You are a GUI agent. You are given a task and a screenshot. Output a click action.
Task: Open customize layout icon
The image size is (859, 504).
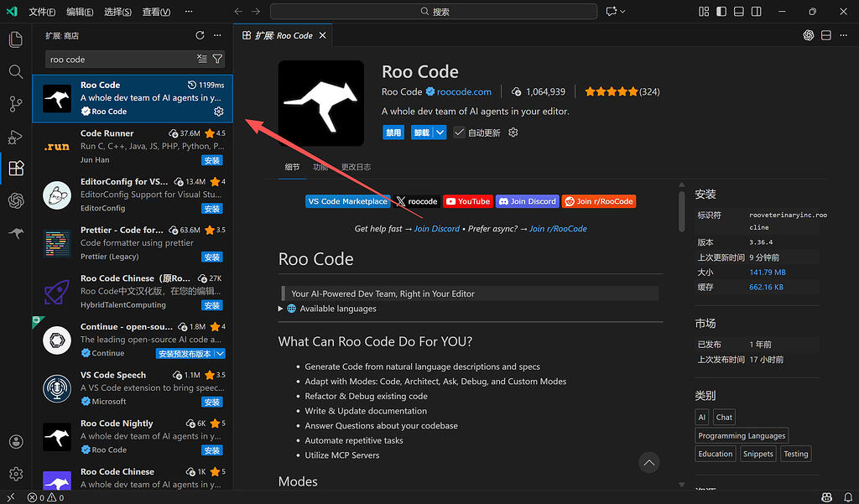(704, 12)
